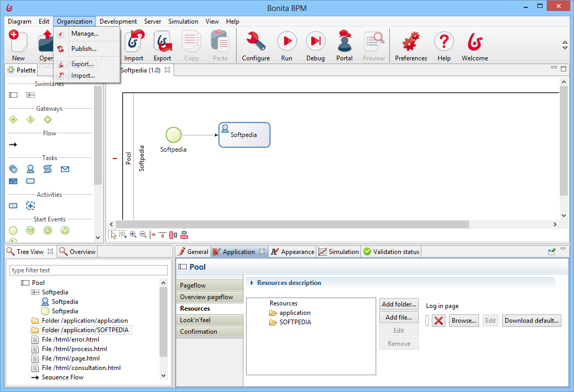
Task: Click the diagram horizontal scrollbar thumb
Action: coord(292,225)
